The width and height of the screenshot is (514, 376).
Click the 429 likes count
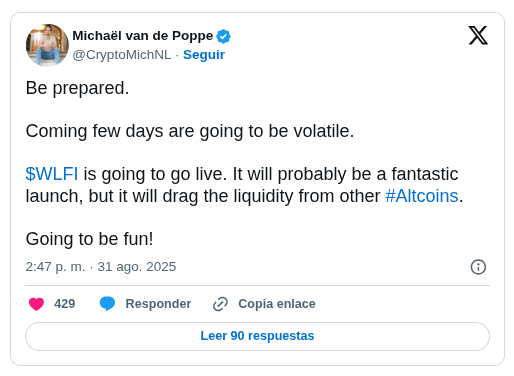click(65, 304)
